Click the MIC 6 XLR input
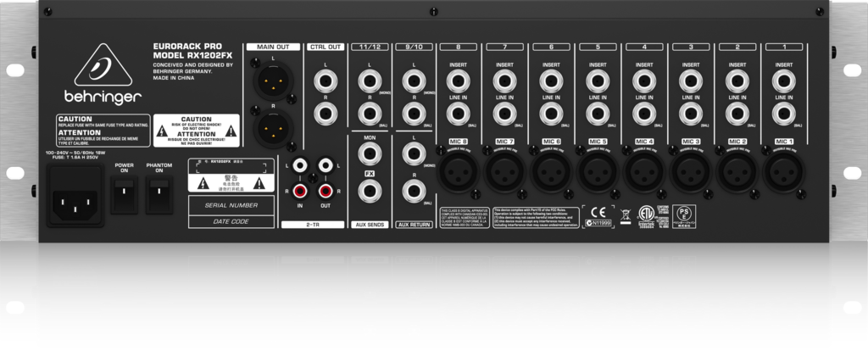 tap(551, 171)
